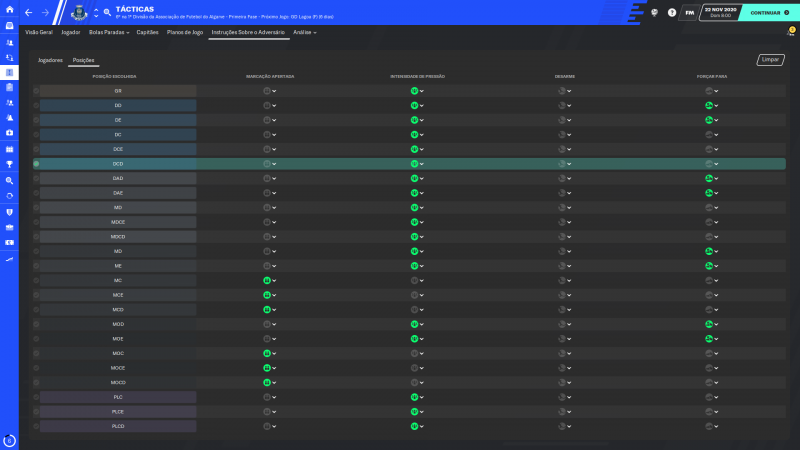Open the Staff icon in the sidebar

click(9, 103)
